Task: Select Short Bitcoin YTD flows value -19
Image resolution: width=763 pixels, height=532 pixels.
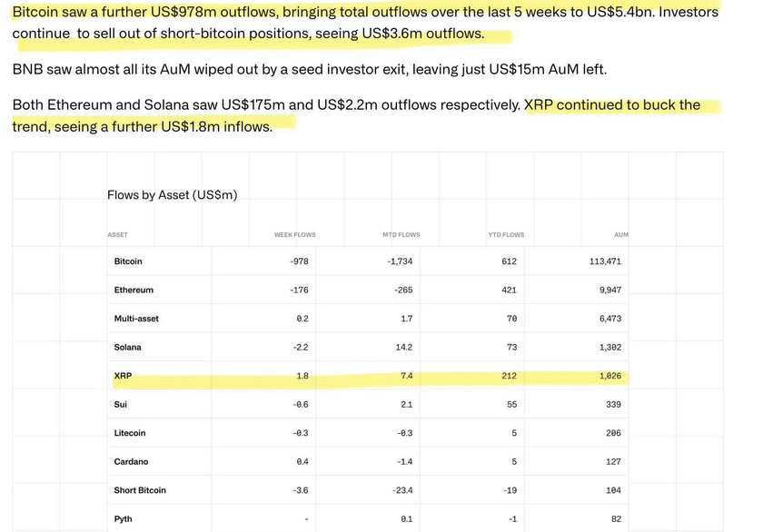Action: pos(510,490)
